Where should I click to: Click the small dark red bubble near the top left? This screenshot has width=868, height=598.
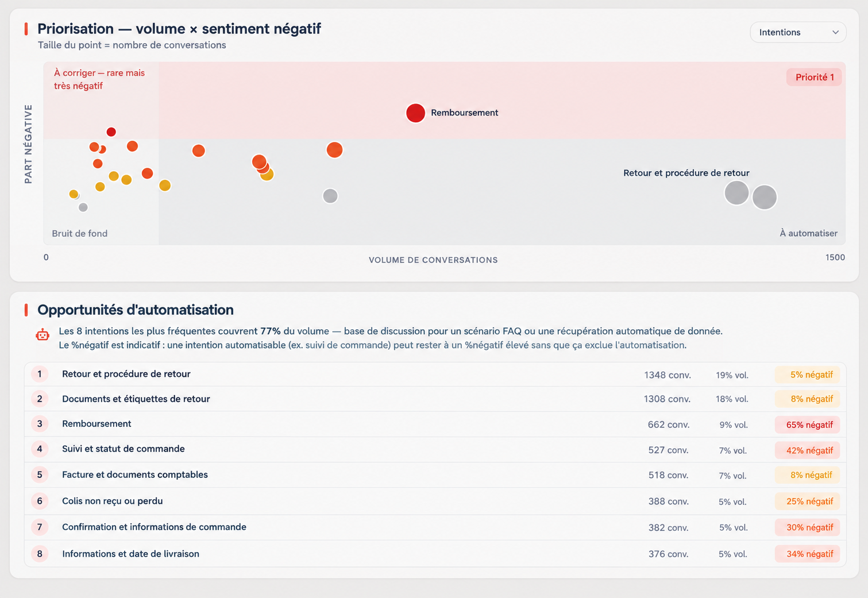(111, 132)
